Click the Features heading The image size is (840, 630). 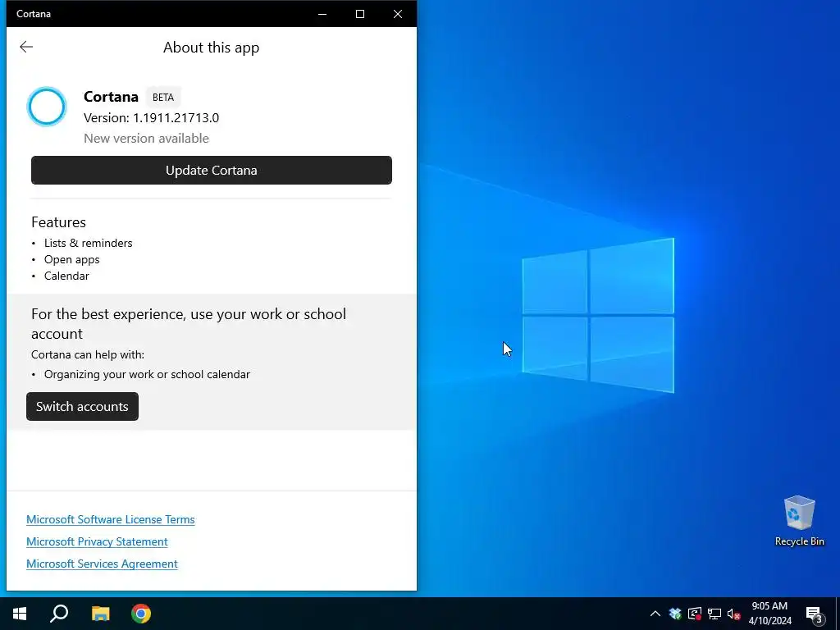point(58,222)
